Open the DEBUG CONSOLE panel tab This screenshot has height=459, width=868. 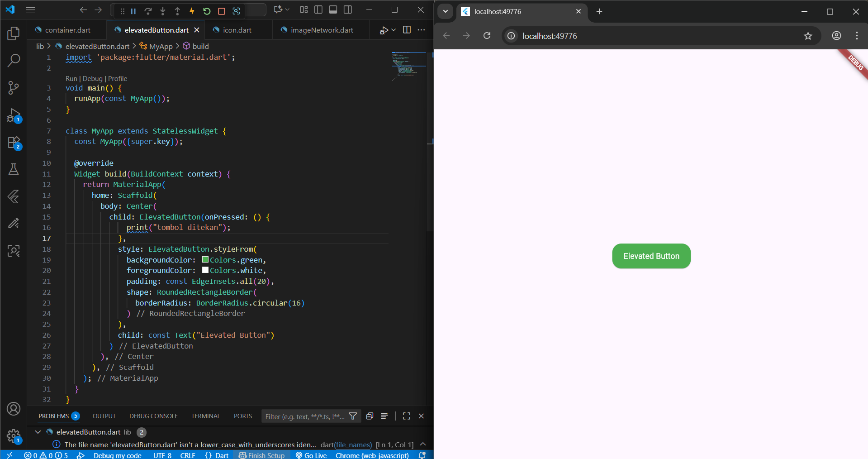[x=153, y=416]
